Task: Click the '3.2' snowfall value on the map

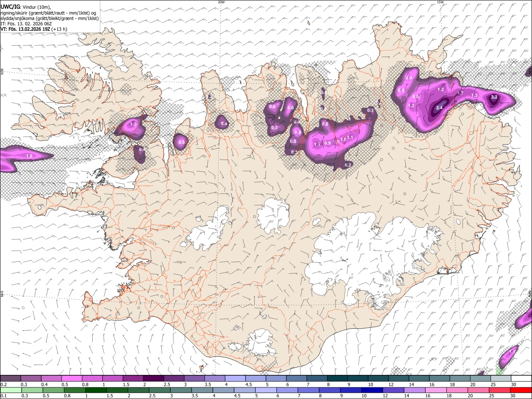Action: coord(494,97)
